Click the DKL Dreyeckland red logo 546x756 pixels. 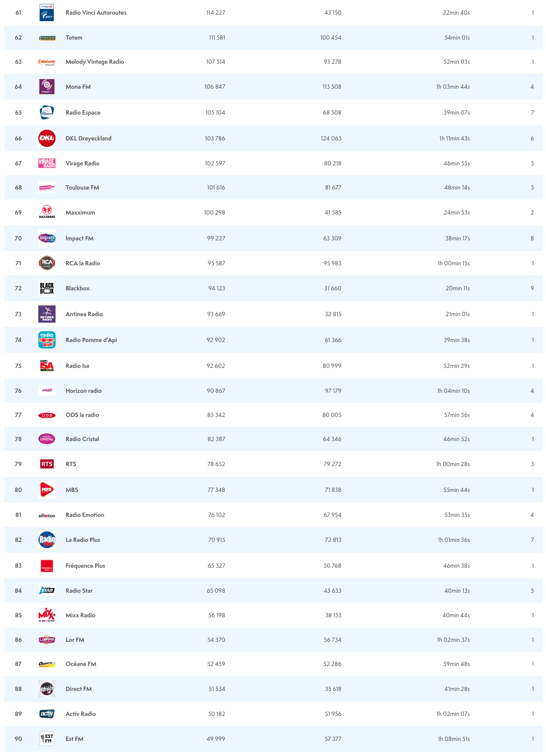(47, 138)
